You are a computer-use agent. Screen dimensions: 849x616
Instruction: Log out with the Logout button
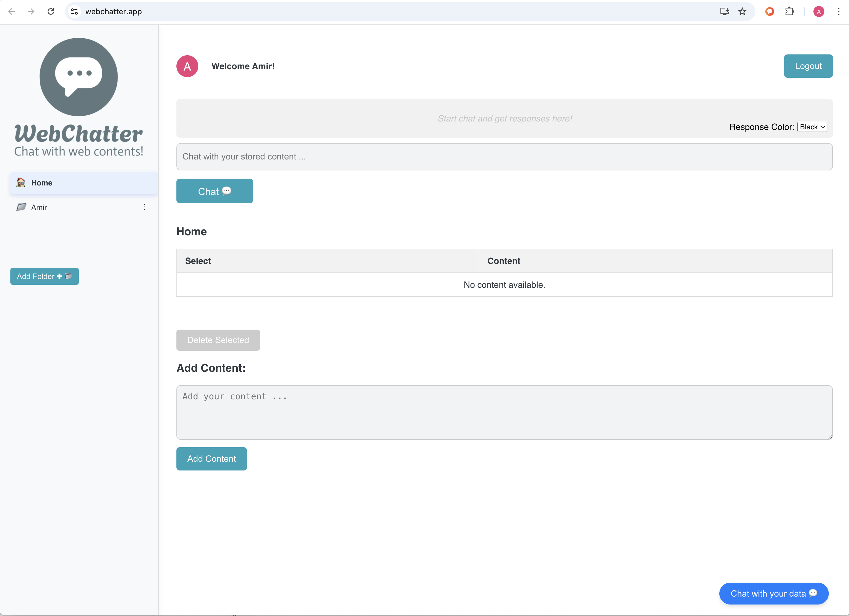tap(808, 66)
